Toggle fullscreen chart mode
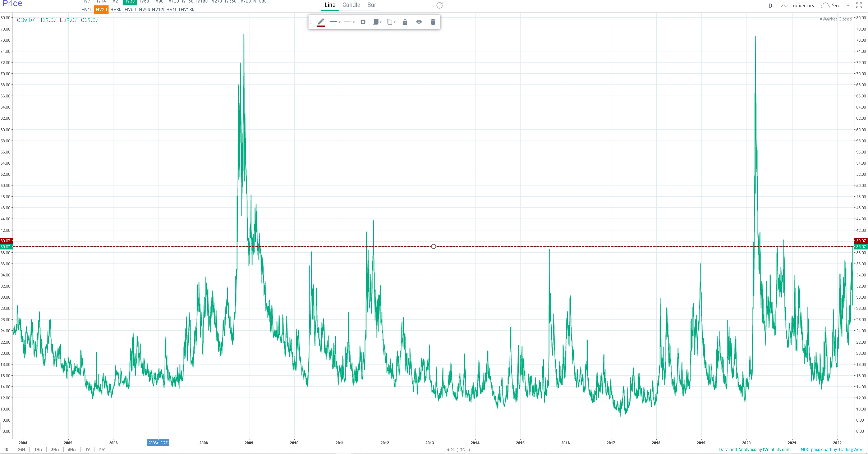 [x=859, y=5]
